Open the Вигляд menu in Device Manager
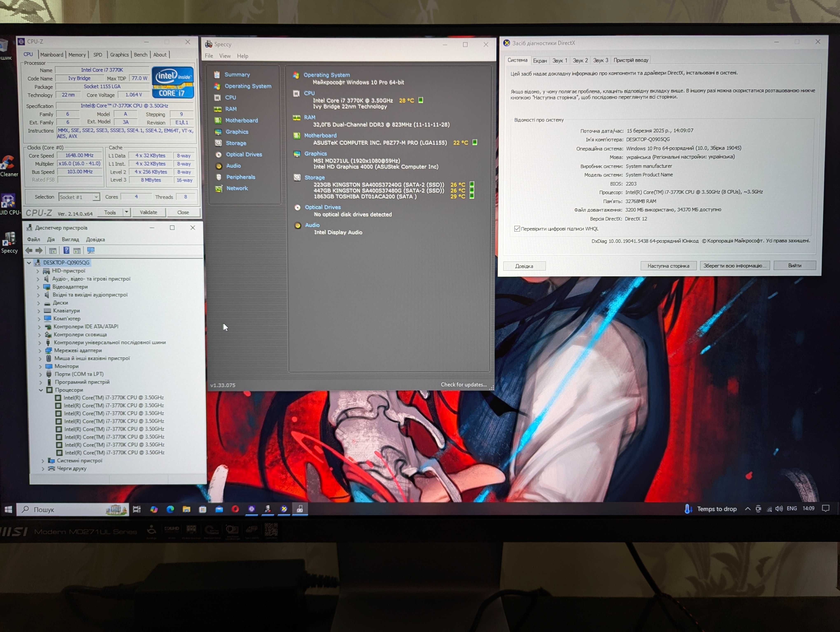This screenshot has height=632, width=840. (x=70, y=239)
